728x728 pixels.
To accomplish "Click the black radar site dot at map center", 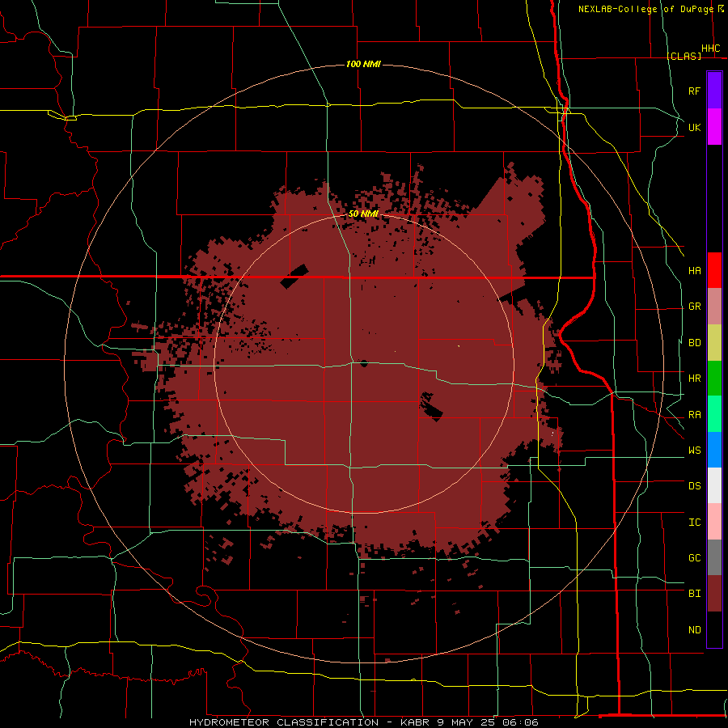I will [364, 363].
